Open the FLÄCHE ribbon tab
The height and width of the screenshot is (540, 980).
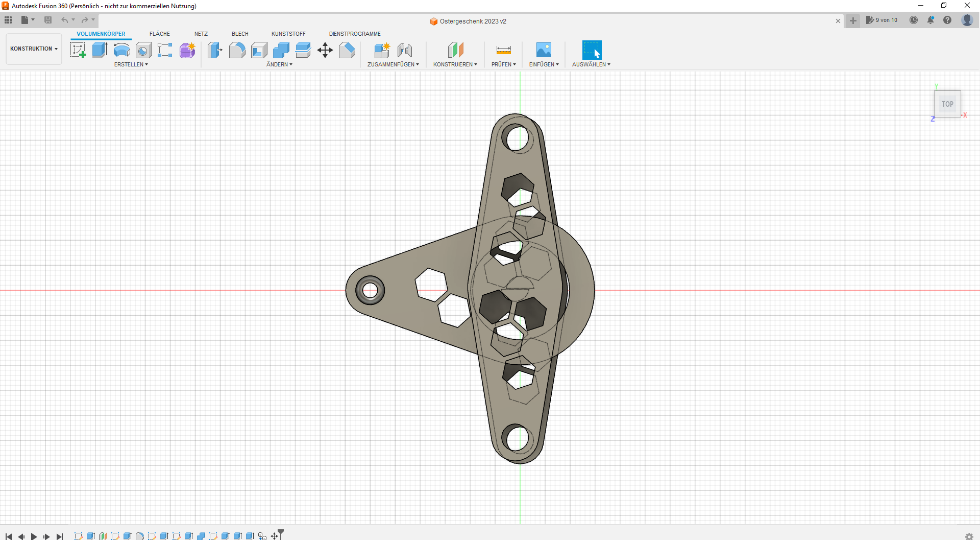click(x=159, y=34)
